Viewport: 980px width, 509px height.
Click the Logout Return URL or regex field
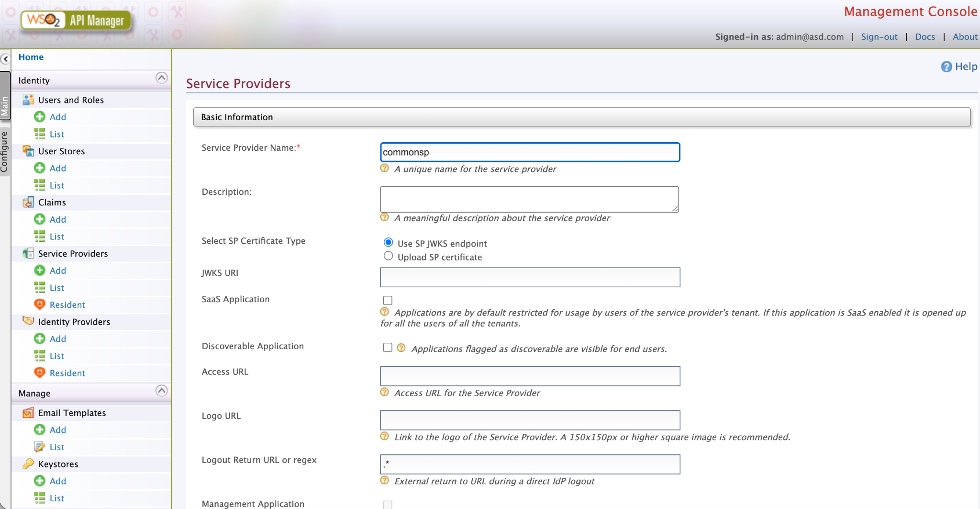pyautogui.click(x=530, y=464)
